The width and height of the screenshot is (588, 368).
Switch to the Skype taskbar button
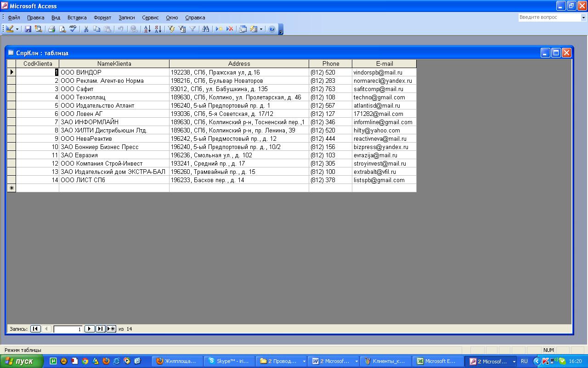click(x=229, y=361)
